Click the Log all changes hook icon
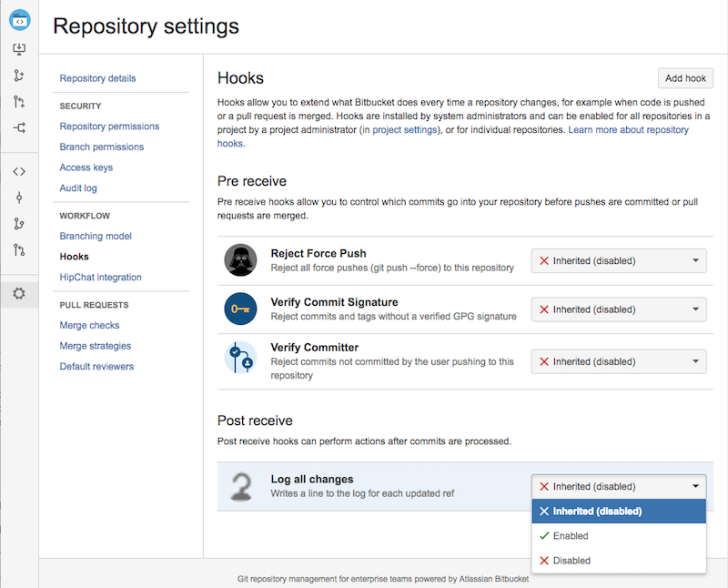This screenshot has width=728, height=588. (241, 487)
